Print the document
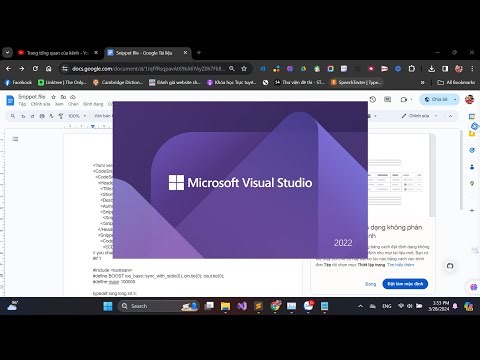Screen dimensions: 480x360 42,116
